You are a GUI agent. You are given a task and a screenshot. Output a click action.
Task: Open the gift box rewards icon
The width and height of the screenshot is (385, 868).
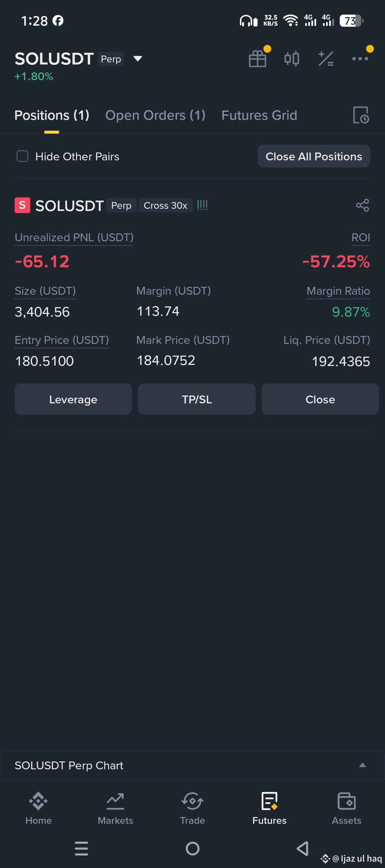pyautogui.click(x=257, y=59)
